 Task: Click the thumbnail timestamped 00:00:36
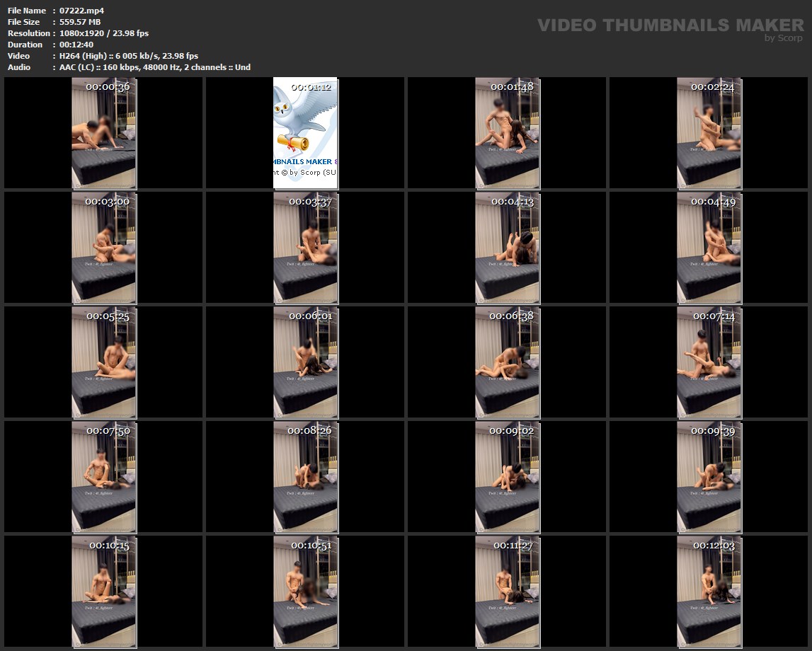[104, 133]
